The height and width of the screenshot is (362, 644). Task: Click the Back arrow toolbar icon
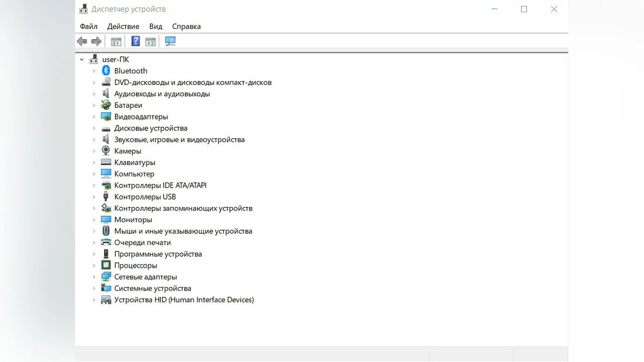82,41
